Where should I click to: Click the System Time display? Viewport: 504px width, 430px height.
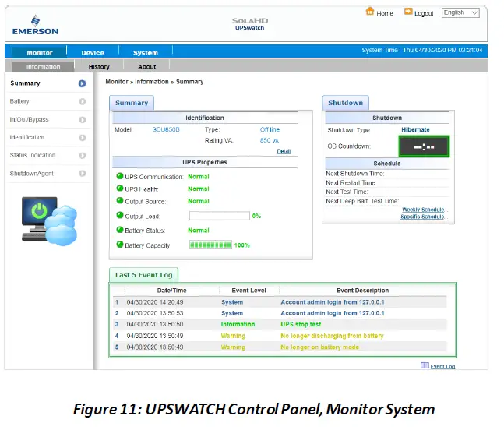tap(422, 50)
